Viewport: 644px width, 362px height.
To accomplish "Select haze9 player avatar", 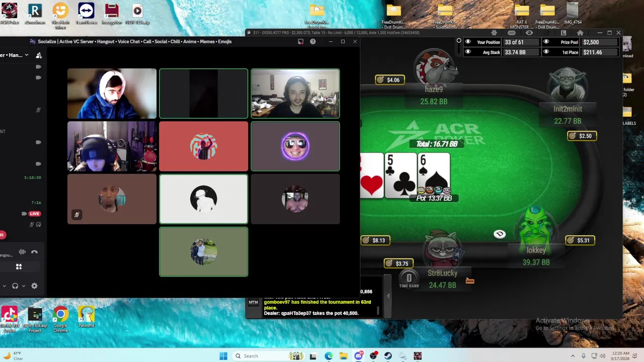I will click(435, 68).
